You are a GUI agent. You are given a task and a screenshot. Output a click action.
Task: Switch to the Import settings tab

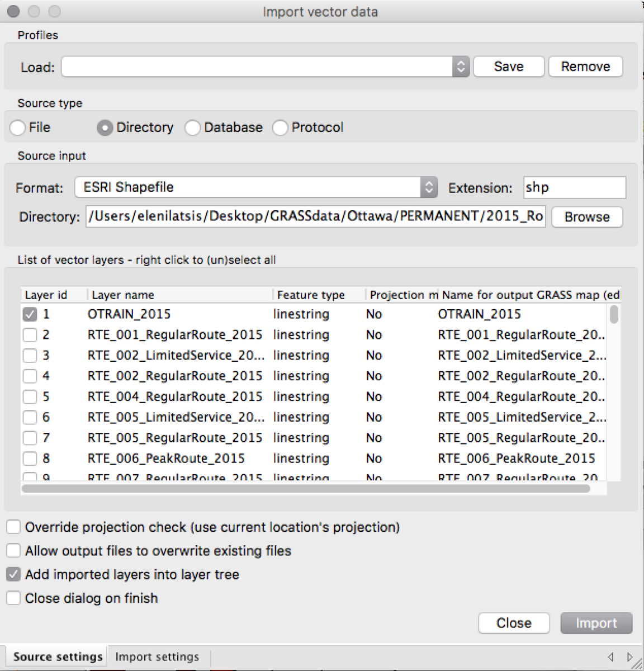tap(157, 656)
